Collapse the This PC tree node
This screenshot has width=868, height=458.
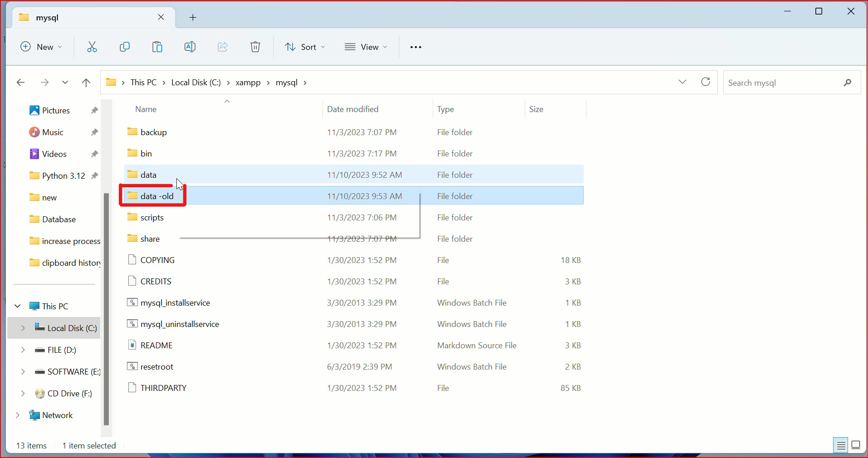[18, 306]
